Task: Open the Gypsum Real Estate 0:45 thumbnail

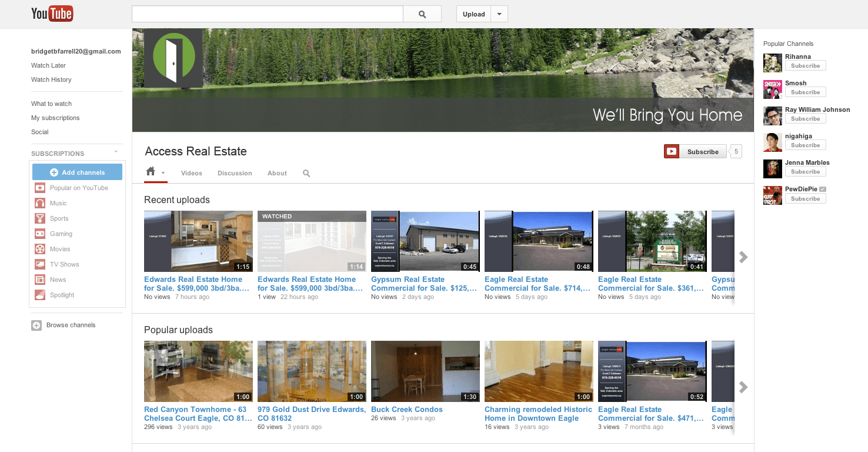Action: tap(425, 241)
